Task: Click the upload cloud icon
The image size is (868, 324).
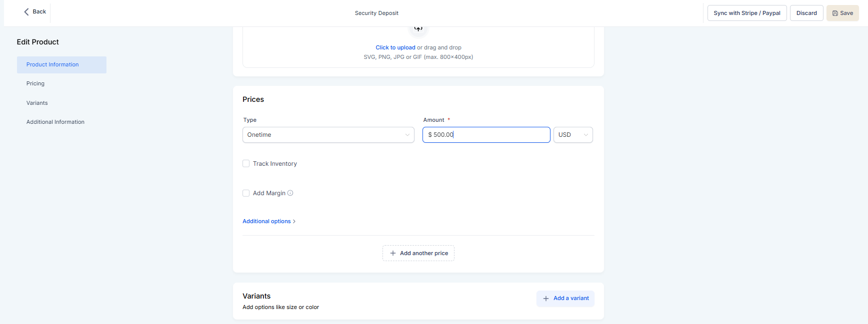Action: coord(418,29)
